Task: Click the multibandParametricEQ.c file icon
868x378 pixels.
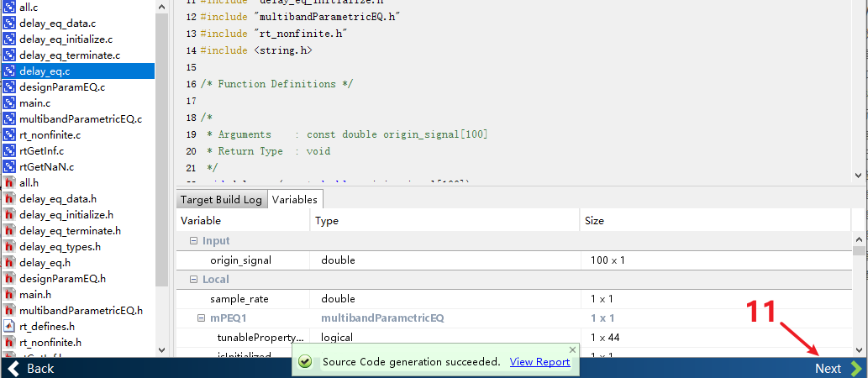Action: tap(9, 119)
